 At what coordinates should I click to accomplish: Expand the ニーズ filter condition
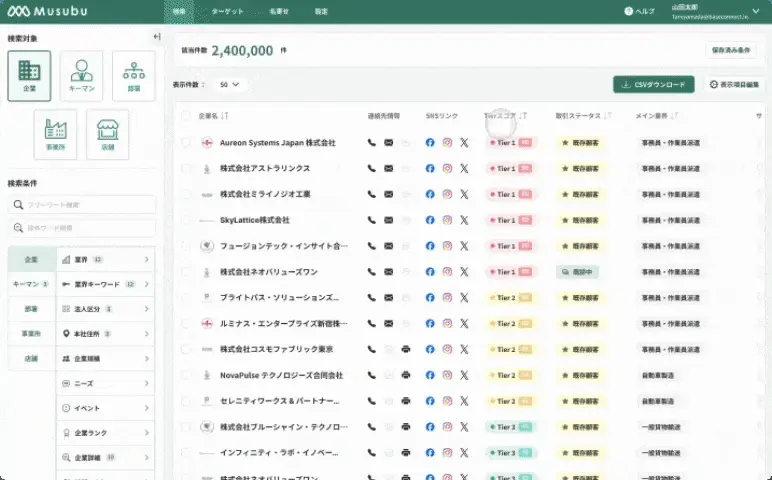tap(105, 383)
